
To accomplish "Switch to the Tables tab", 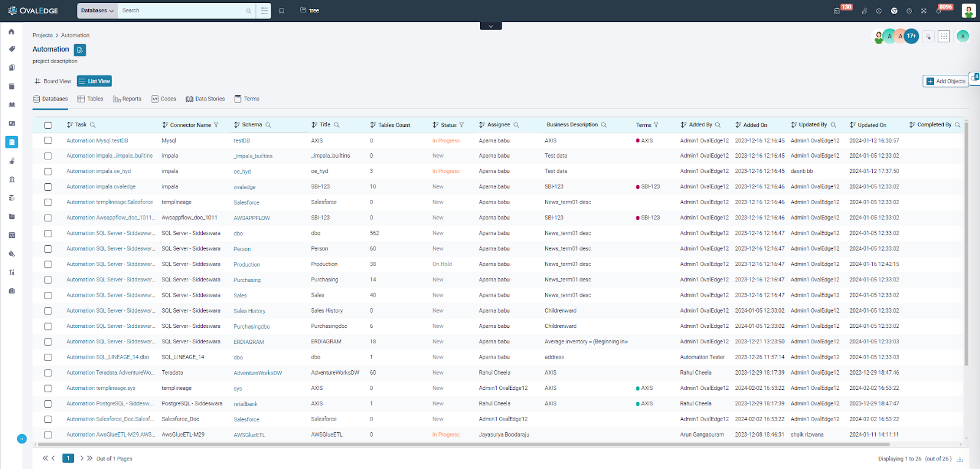I will pyautogui.click(x=90, y=99).
